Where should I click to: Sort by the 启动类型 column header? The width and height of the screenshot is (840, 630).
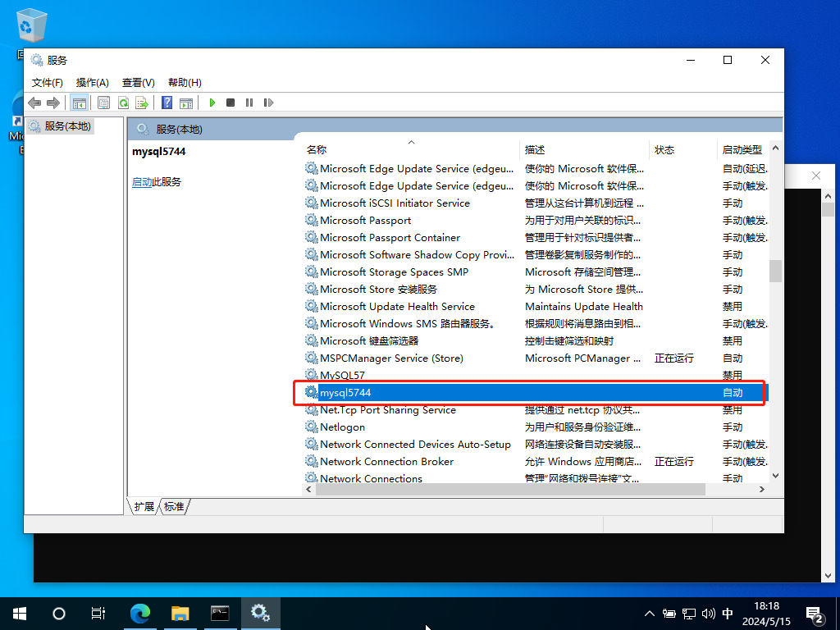click(x=742, y=150)
